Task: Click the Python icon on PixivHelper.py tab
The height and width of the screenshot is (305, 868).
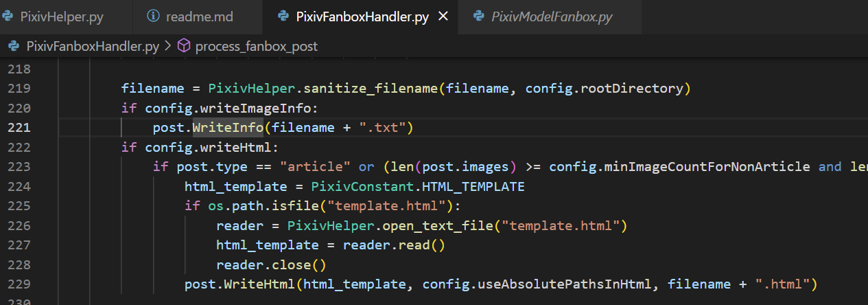Action: coord(8,16)
